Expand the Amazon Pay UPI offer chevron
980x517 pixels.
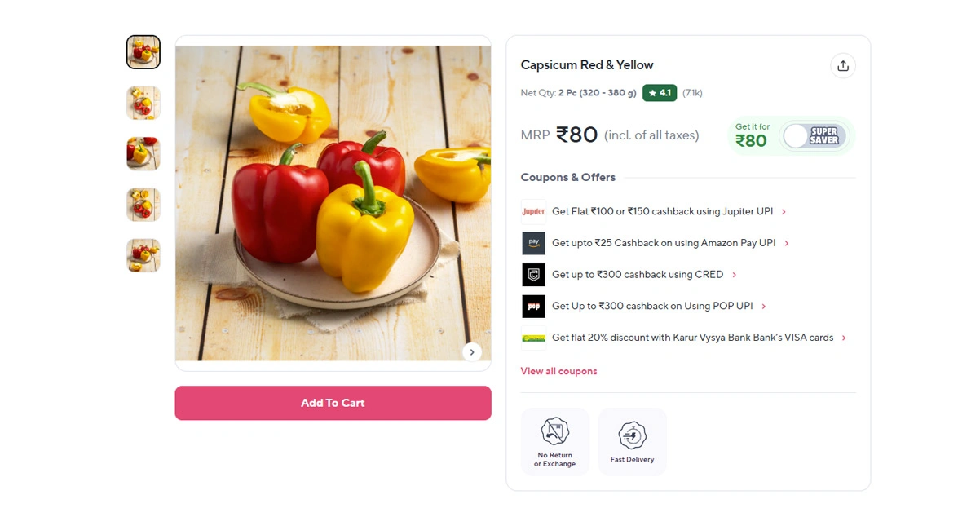click(787, 243)
